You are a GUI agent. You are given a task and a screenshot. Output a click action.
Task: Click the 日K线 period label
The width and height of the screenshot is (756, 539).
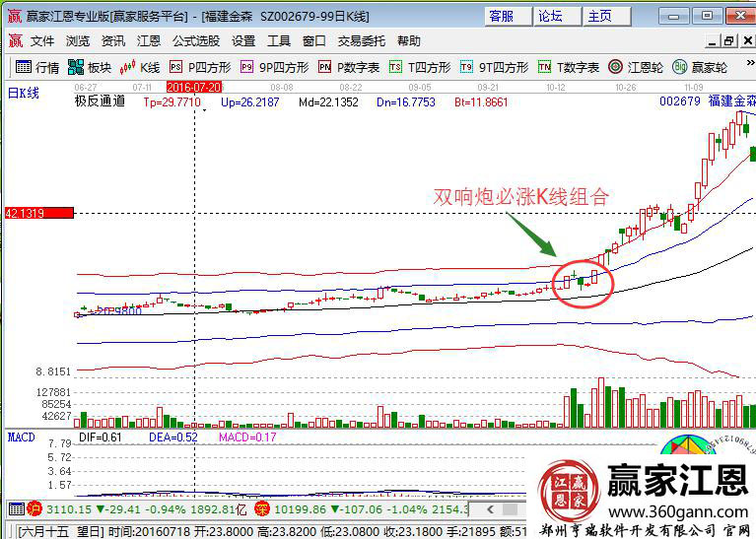[24, 93]
